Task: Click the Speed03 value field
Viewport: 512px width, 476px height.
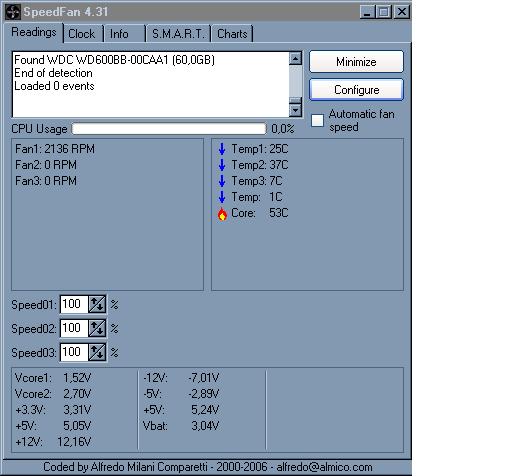Action: (74, 352)
